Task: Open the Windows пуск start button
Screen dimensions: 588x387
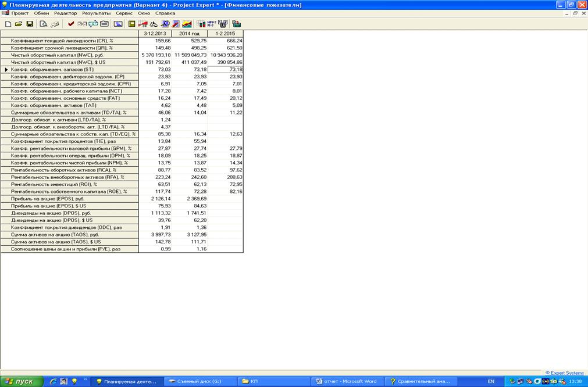Action: tap(22, 381)
